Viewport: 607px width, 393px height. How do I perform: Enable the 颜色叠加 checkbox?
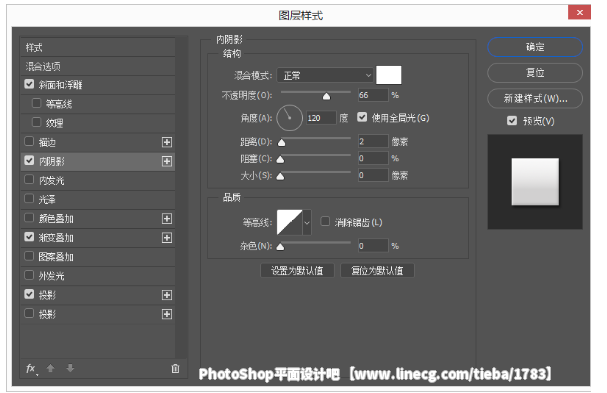pyautogui.click(x=29, y=218)
